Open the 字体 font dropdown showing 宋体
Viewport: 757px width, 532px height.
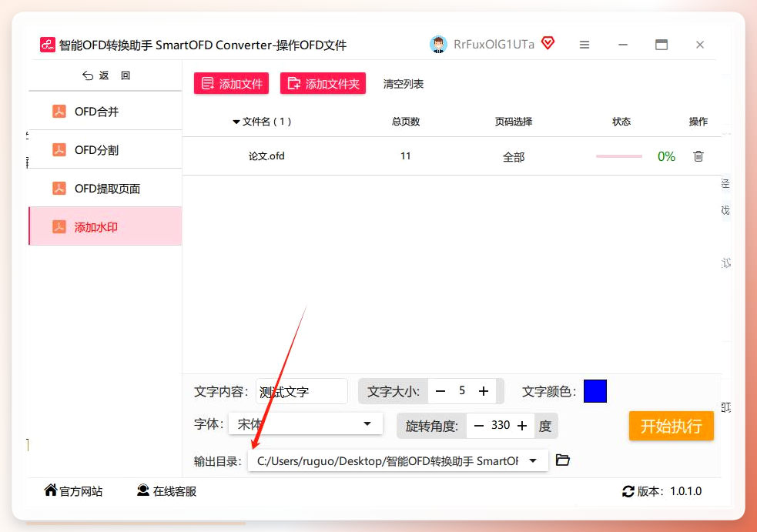(x=306, y=424)
